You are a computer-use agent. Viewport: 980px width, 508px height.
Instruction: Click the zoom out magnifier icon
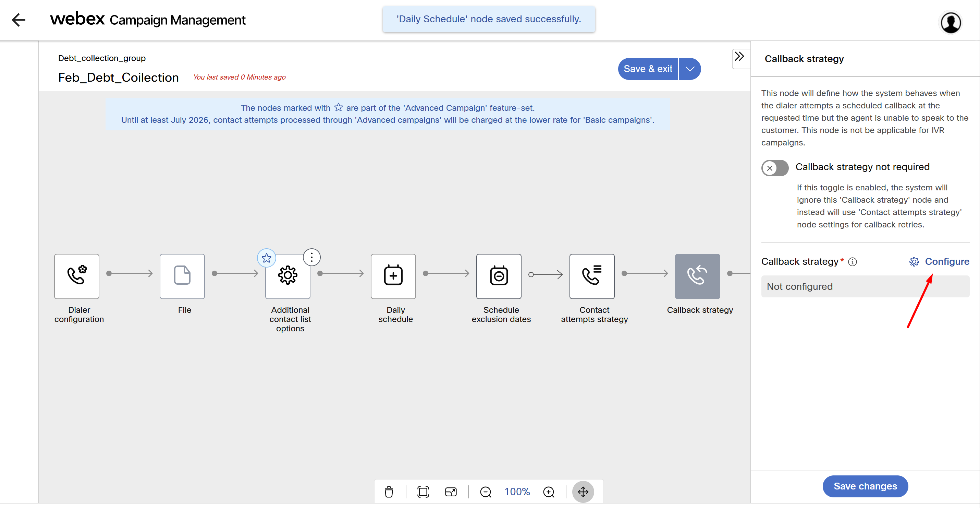click(486, 492)
